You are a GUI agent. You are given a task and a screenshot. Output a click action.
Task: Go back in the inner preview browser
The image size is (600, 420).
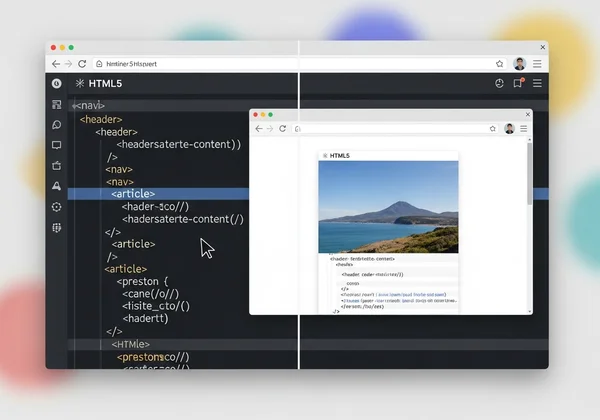[x=259, y=129]
